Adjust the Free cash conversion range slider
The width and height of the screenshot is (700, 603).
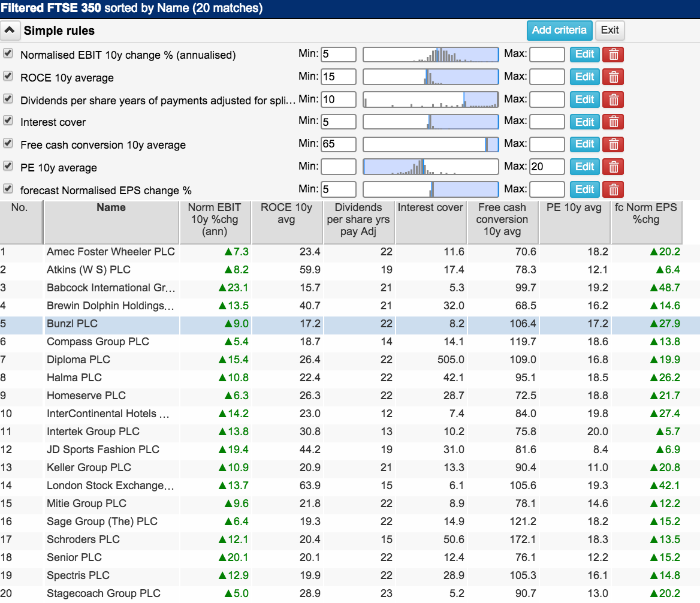click(431, 144)
